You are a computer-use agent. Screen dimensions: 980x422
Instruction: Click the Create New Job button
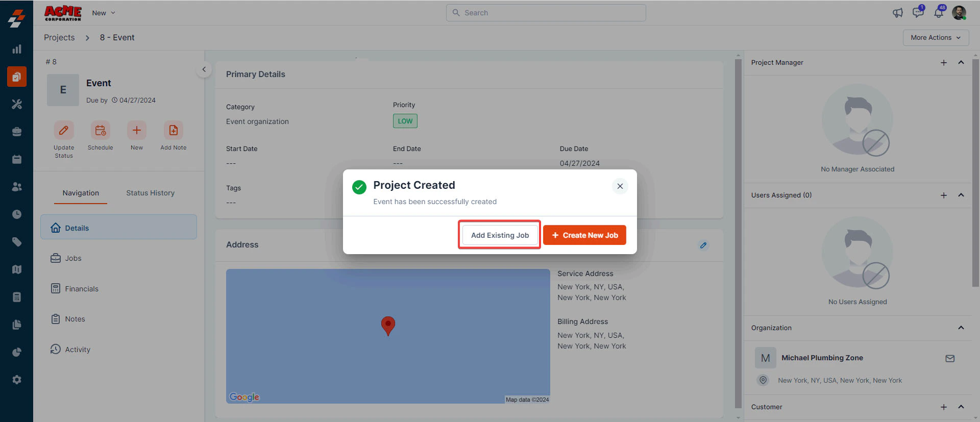(x=584, y=235)
